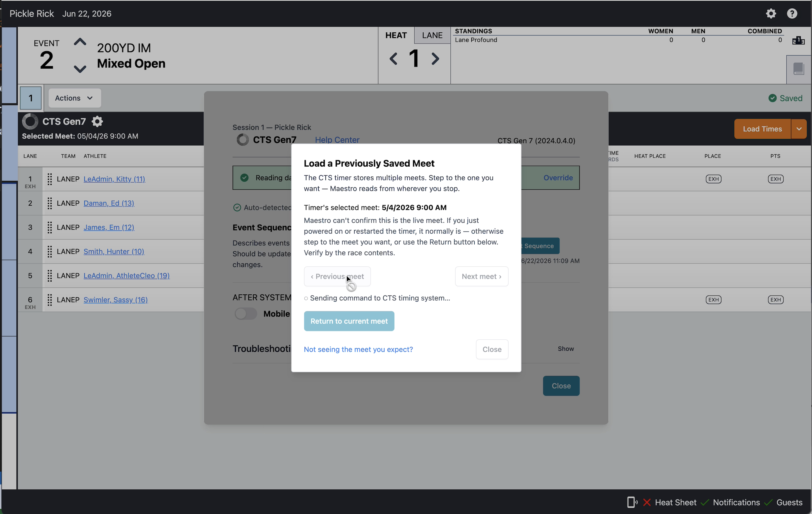Open the Actions dropdown
812x514 pixels.
75,98
